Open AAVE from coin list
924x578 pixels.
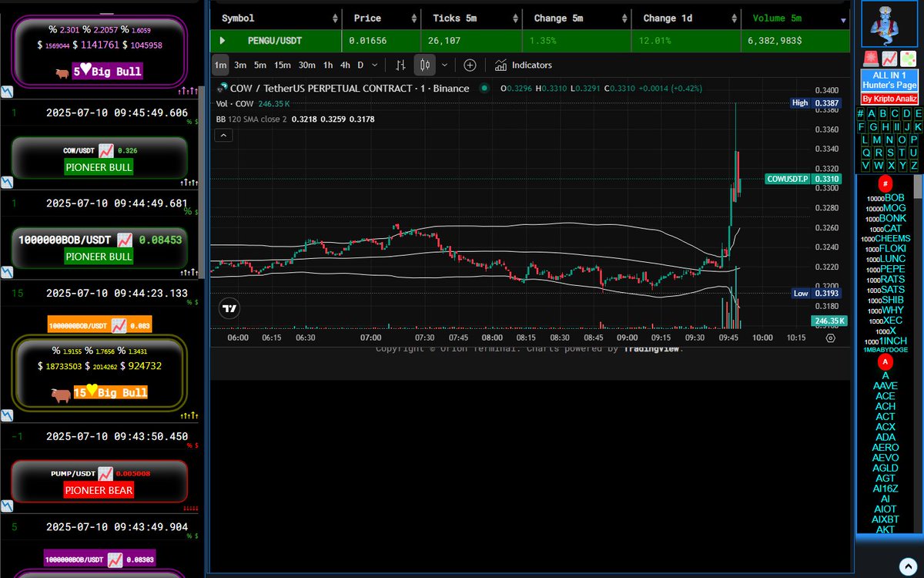pyautogui.click(x=885, y=385)
